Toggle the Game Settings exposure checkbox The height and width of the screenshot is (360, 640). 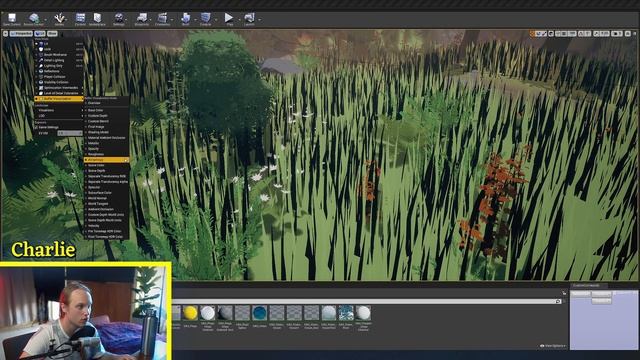pos(36,127)
